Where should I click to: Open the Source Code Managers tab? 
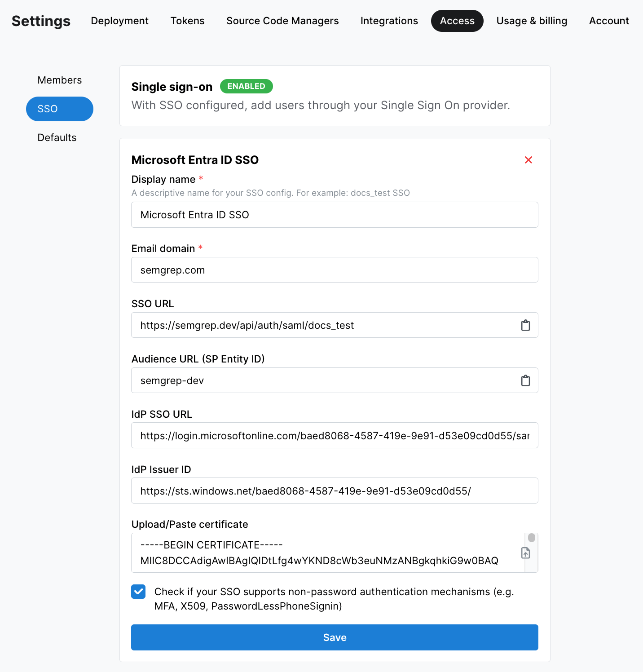tap(282, 21)
